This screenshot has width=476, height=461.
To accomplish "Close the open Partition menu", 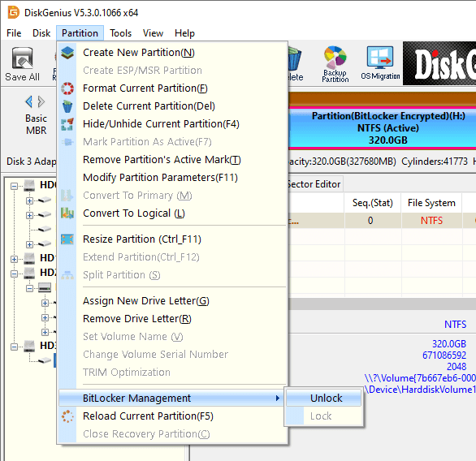I will coord(80,33).
